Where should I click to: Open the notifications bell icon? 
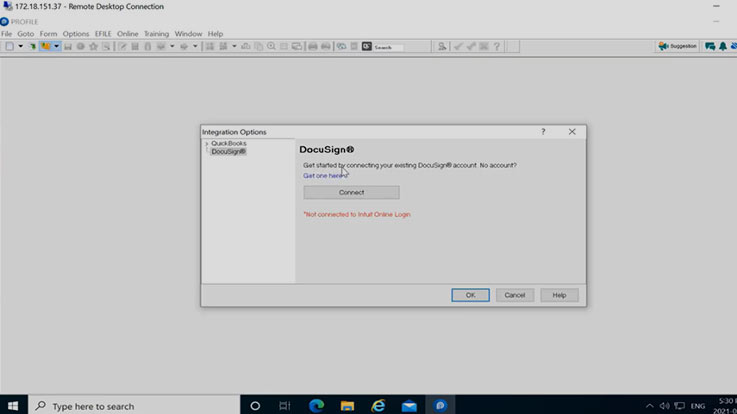pyautogui.click(x=722, y=46)
